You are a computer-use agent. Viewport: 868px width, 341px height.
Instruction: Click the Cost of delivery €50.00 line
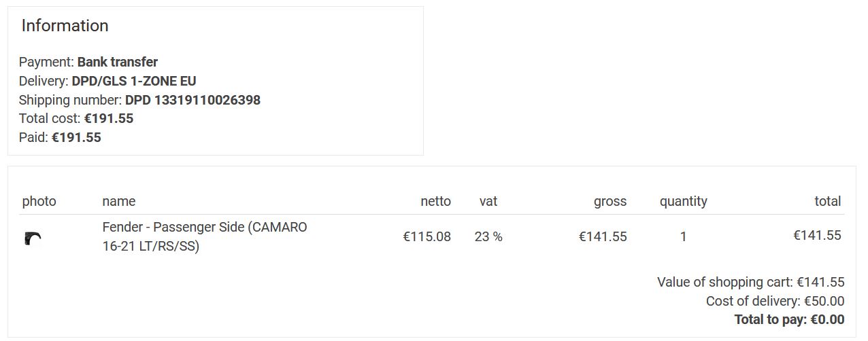pyautogui.click(x=775, y=301)
